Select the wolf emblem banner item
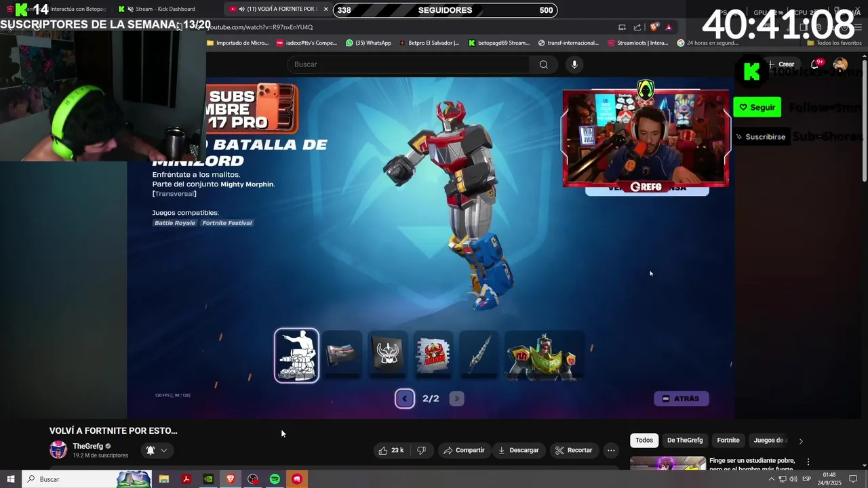 click(x=387, y=356)
